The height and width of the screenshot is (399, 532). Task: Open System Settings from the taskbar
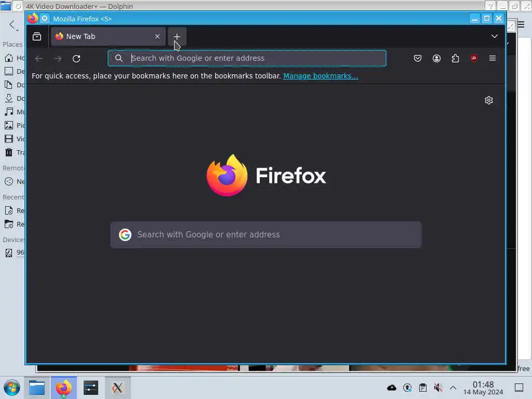90,388
